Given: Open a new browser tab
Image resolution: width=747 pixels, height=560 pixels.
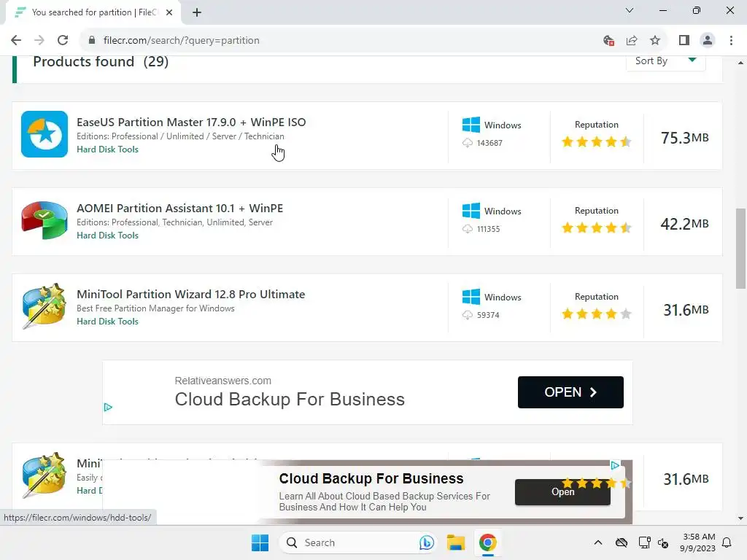Looking at the screenshot, I should point(197,12).
